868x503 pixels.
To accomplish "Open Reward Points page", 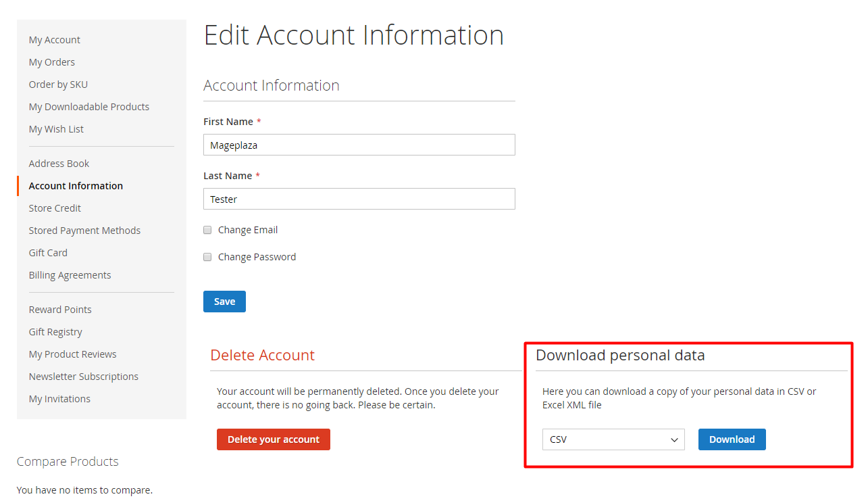I will click(60, 310).
